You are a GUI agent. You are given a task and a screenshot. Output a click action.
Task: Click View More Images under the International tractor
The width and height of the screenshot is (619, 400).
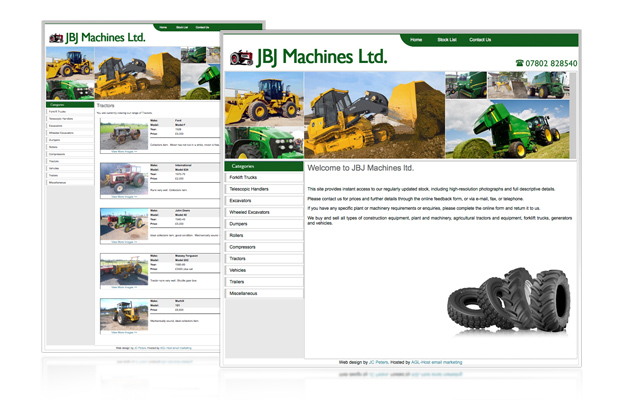pyautogui.click(x=124, y=197)
